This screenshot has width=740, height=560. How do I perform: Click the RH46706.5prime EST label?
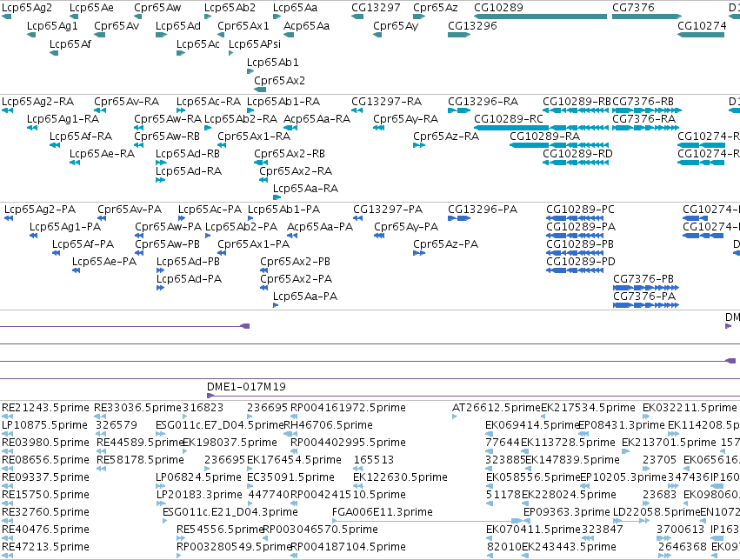click(x=328, y=425)
